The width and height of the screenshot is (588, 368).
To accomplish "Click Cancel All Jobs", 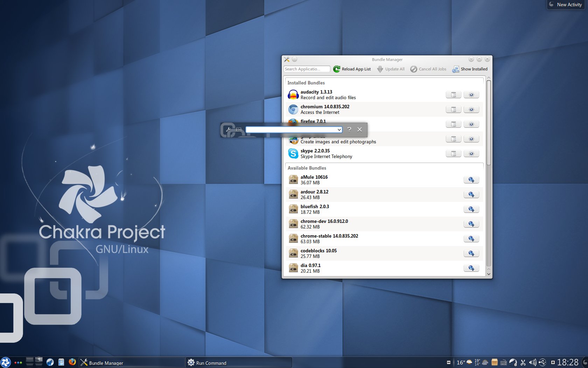I will 428,69.
